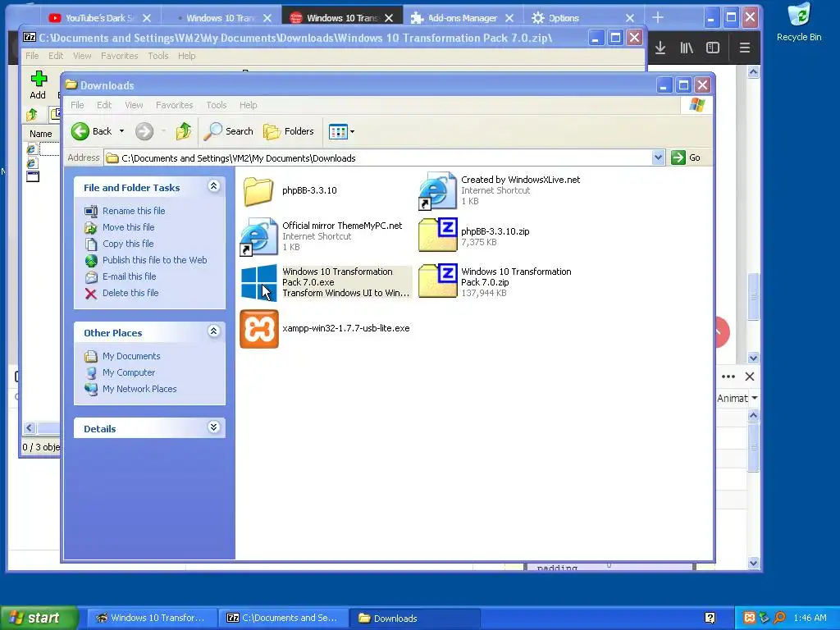
Task: Click the magnifier tray icon
Action: tap(779, 618)
